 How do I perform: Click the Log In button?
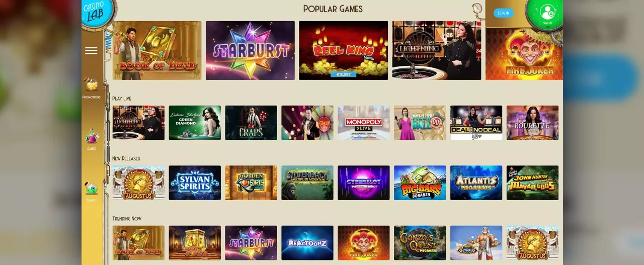pos(503,13)
